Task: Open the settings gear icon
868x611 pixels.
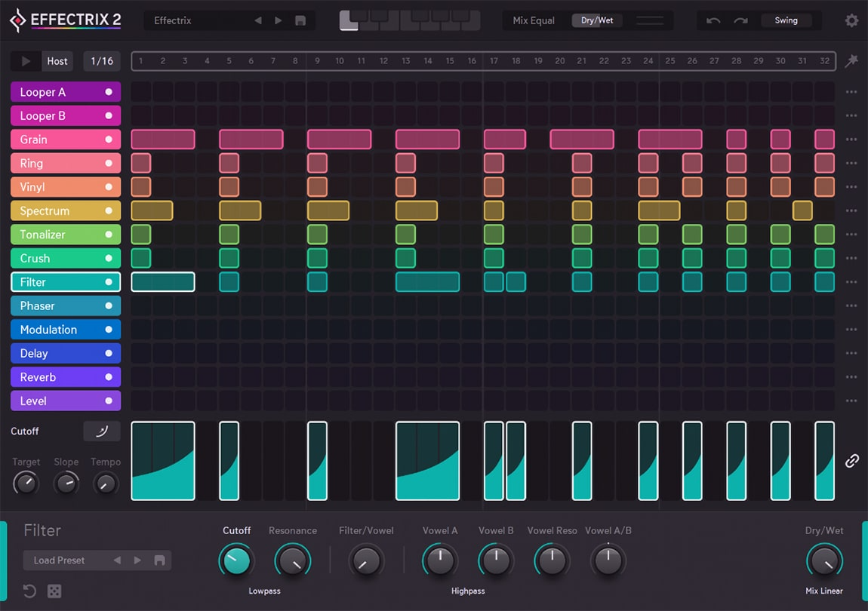Action: [851, 20]
